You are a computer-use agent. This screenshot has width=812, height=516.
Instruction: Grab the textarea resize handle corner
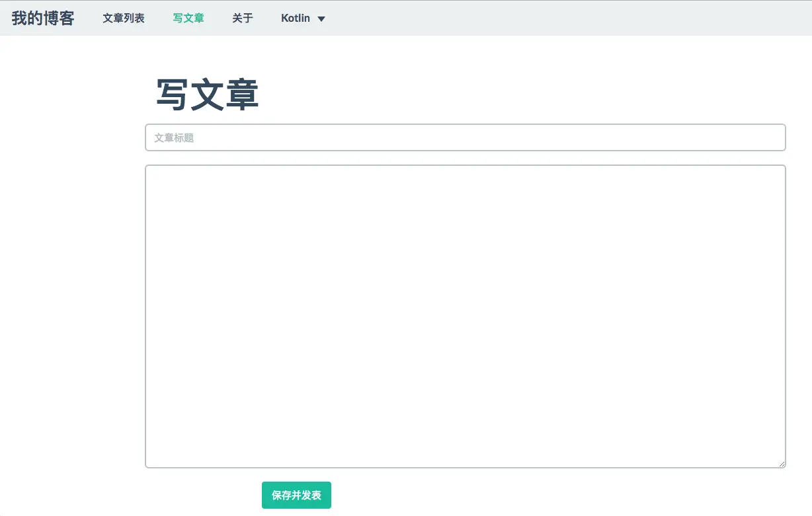782,464
